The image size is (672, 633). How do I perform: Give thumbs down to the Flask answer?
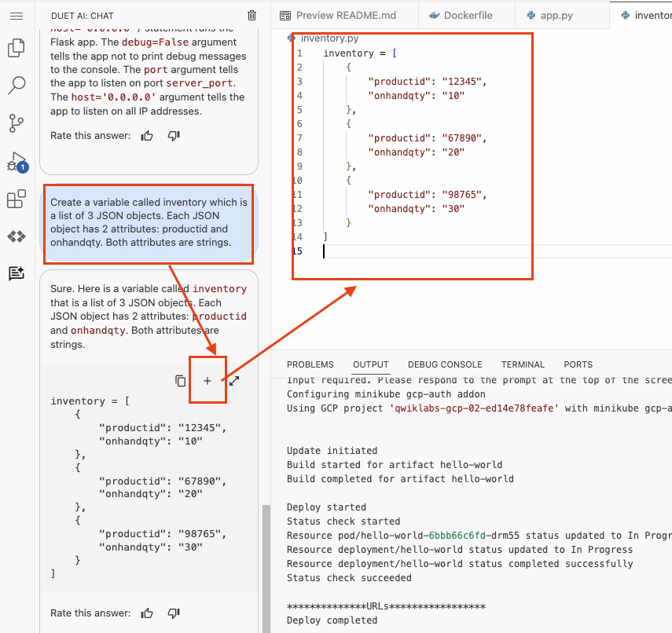(x=174, y=136)
